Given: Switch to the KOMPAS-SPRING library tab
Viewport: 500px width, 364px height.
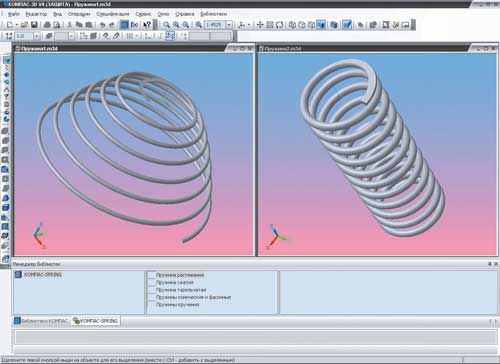Looking at the screenshot, I should (95, 321).
